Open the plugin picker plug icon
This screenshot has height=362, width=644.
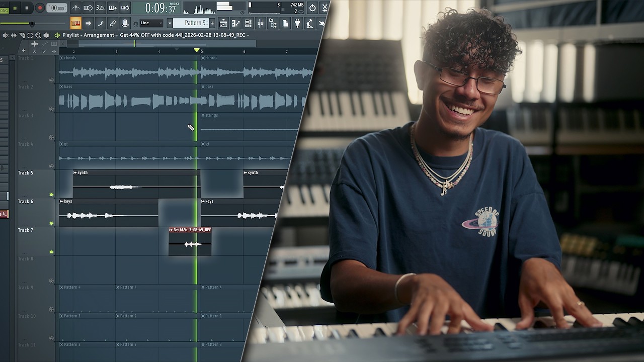tap(297, 23)
